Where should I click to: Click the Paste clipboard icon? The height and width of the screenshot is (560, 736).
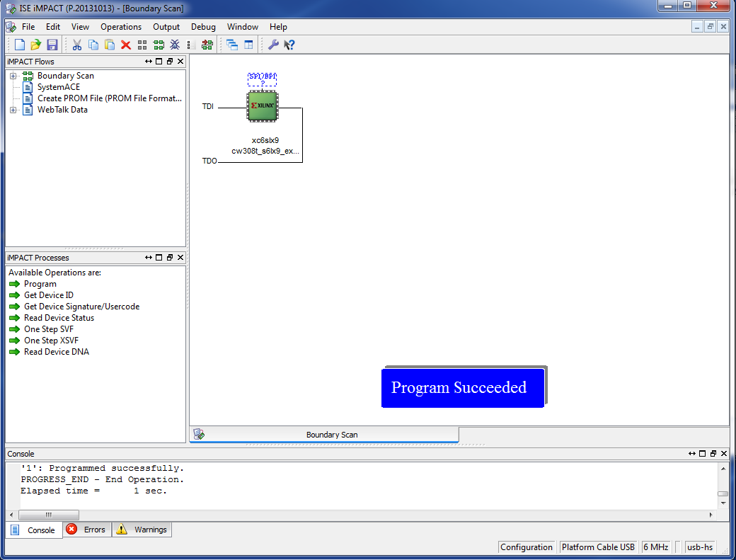click(110, 45)
